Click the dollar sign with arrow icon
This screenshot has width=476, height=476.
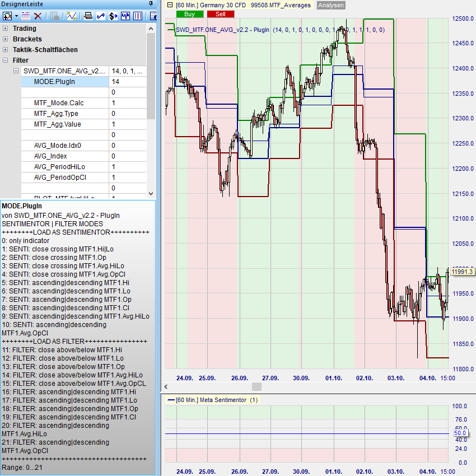(113, 16)
